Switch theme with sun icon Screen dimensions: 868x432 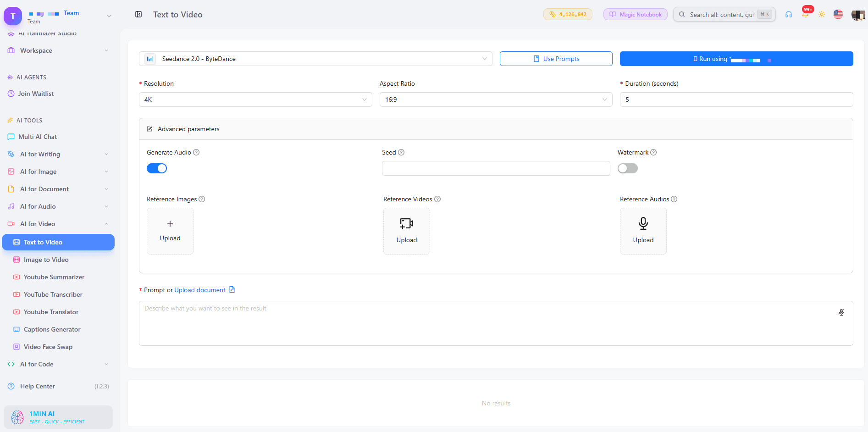click(822, 14)
